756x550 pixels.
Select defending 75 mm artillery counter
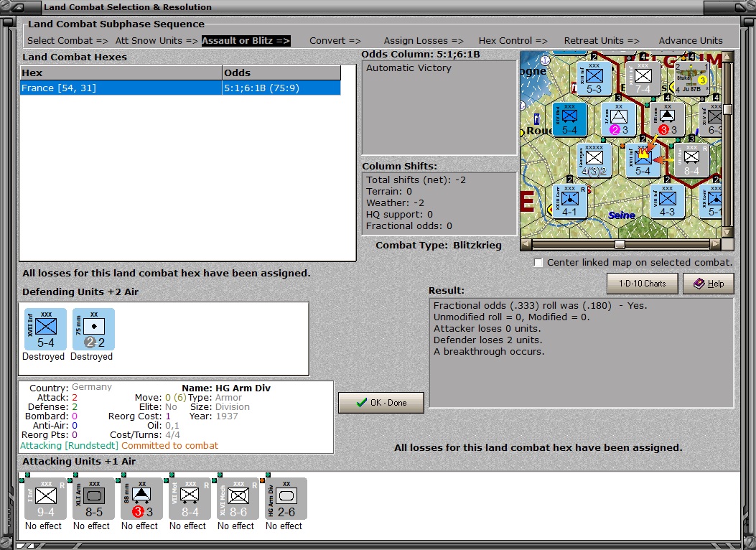click(x=93, y=330)
